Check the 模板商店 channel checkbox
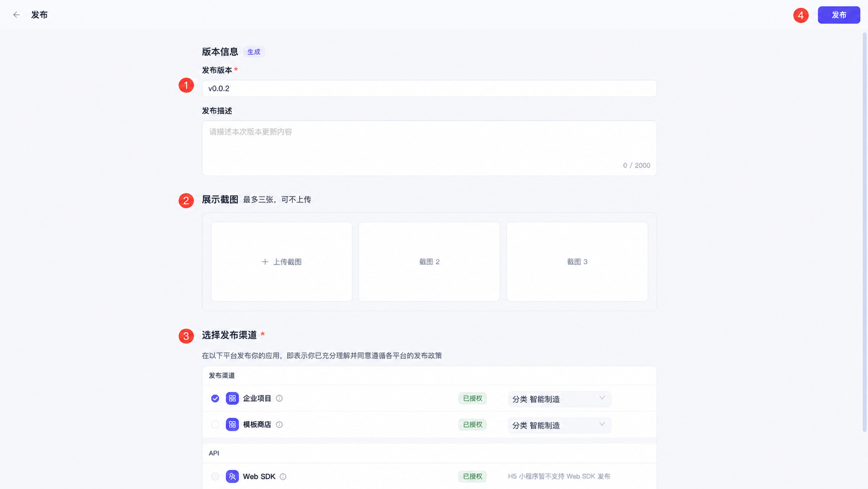The width and height of the screenshot is (868, 489). tap(215, 425)
